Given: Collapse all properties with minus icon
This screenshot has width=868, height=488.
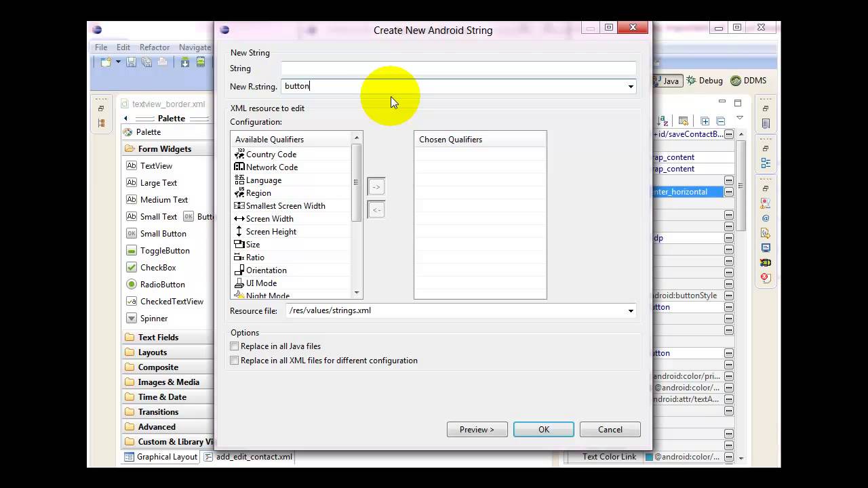Looking at the screenshot, I should pos(720,121).
